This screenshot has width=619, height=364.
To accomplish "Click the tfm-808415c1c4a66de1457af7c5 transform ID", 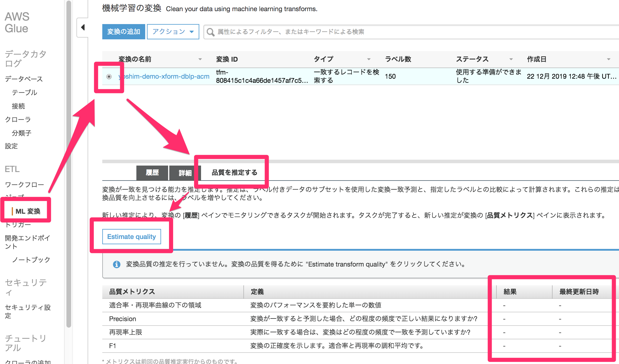I will [262, 76].
